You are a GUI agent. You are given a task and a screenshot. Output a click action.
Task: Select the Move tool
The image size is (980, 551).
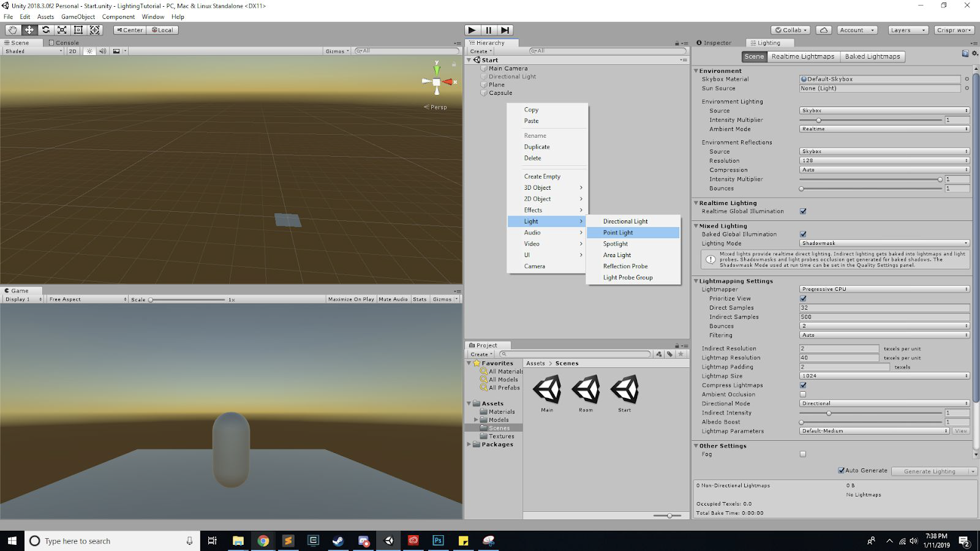point(29,30)
